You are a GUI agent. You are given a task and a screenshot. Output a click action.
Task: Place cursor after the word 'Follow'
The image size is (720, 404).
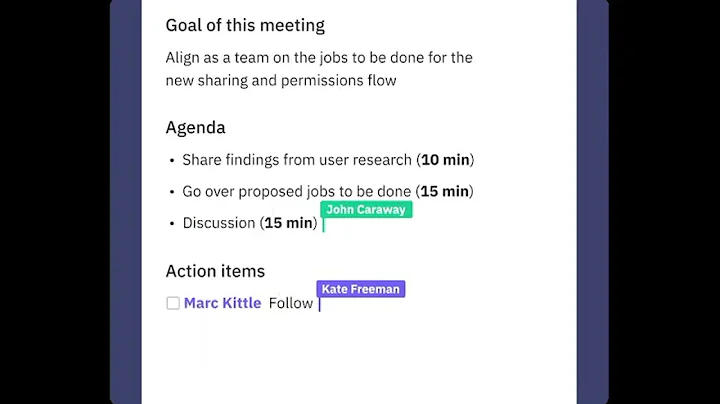pos(314,303)
